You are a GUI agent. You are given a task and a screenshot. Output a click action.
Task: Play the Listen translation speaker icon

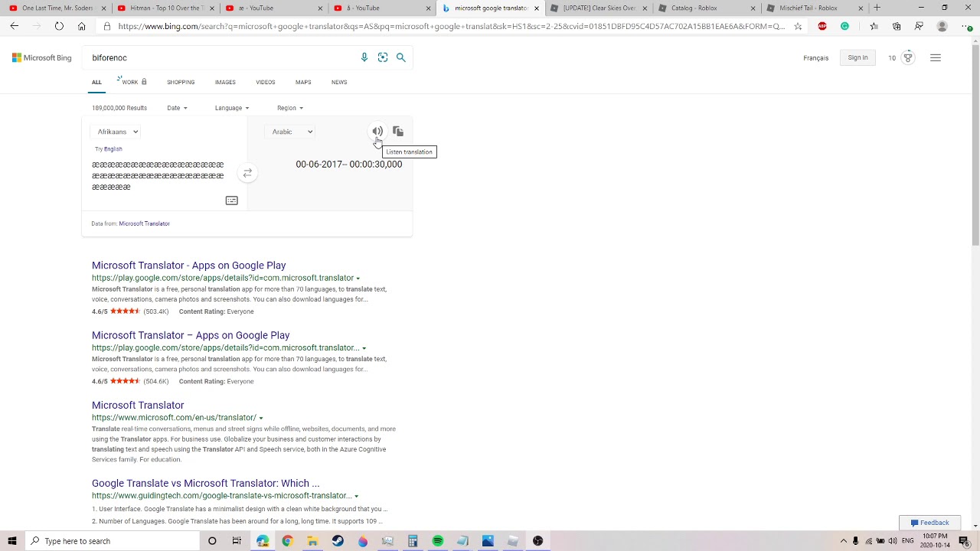click(377, 132)
